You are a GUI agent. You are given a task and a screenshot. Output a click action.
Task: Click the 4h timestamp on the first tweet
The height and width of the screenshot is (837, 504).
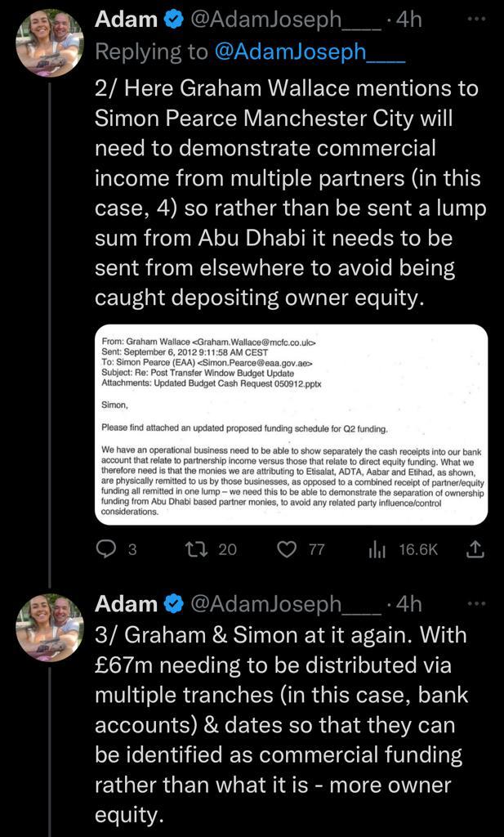408,20
